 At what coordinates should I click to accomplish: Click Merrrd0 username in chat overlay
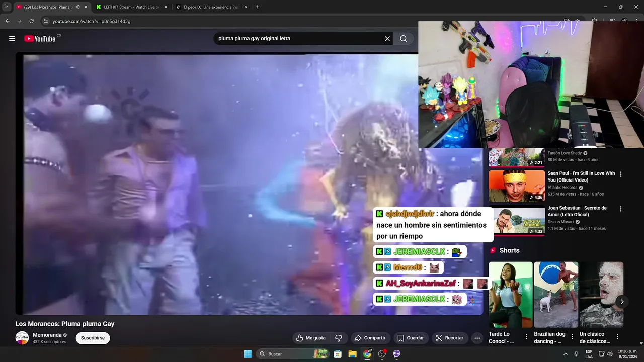(408, 267)
